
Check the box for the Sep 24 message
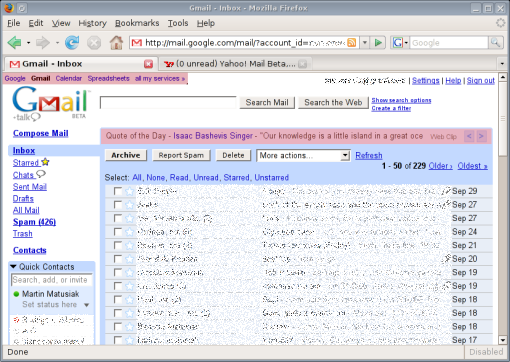117,232
